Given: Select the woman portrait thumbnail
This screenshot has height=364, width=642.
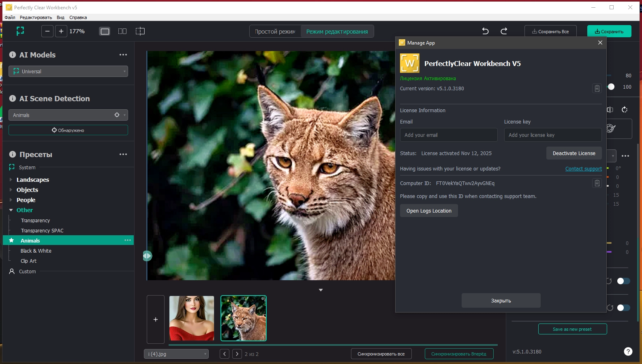Looking at the screenshot, I should pyautogui.click(x=192, y=318).
